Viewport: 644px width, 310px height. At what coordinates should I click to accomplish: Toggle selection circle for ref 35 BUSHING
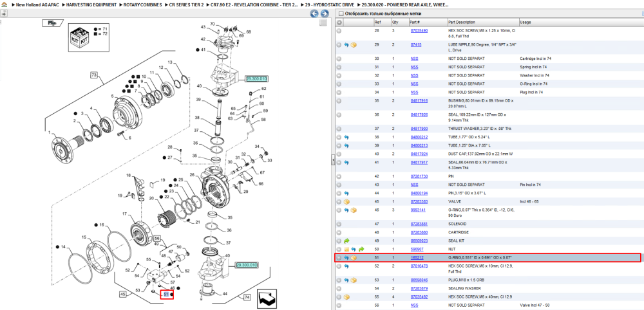coord(339,100)
